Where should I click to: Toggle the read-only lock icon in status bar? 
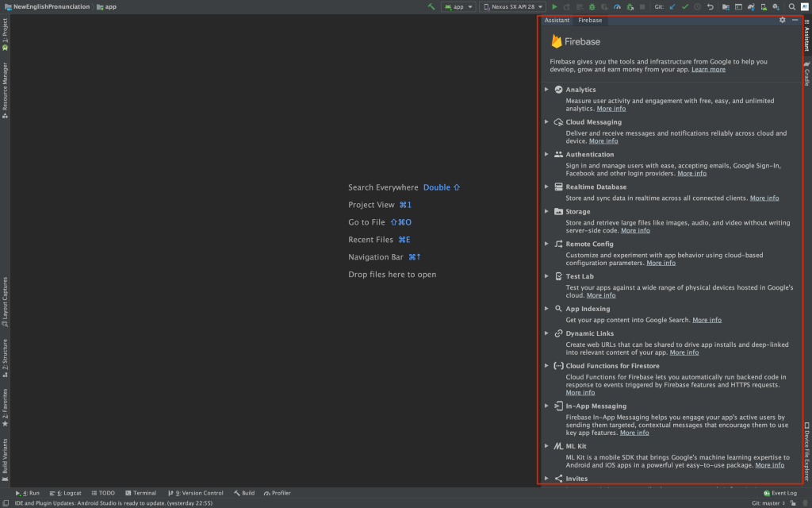click(x=793, y=503)
